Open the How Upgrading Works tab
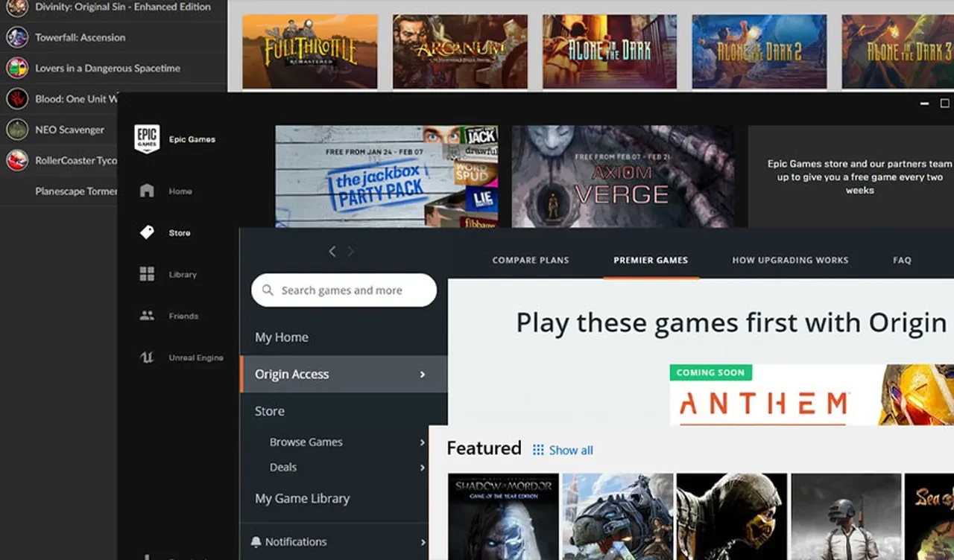The height and width of the screenshot is (560, 954). tap(790, 260)
